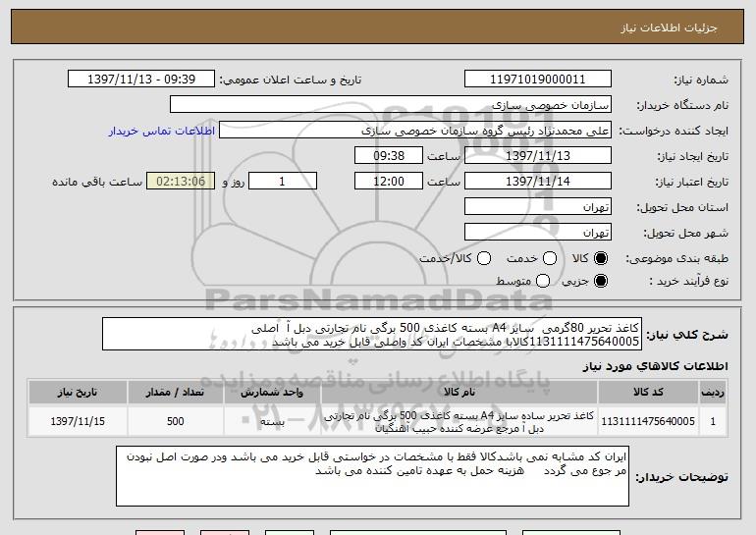The image size is (756, 535).
Task: Click the product name cell in row 1
Action: coord(459,421)
